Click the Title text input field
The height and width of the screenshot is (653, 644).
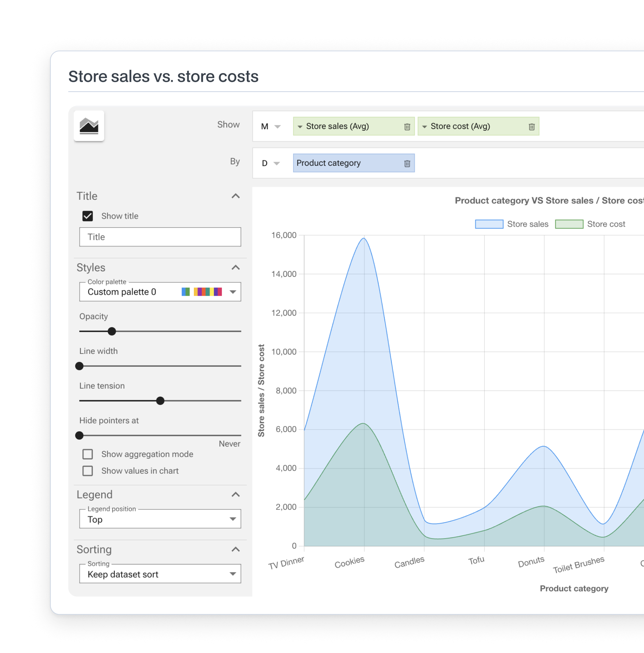pos(160,237)
